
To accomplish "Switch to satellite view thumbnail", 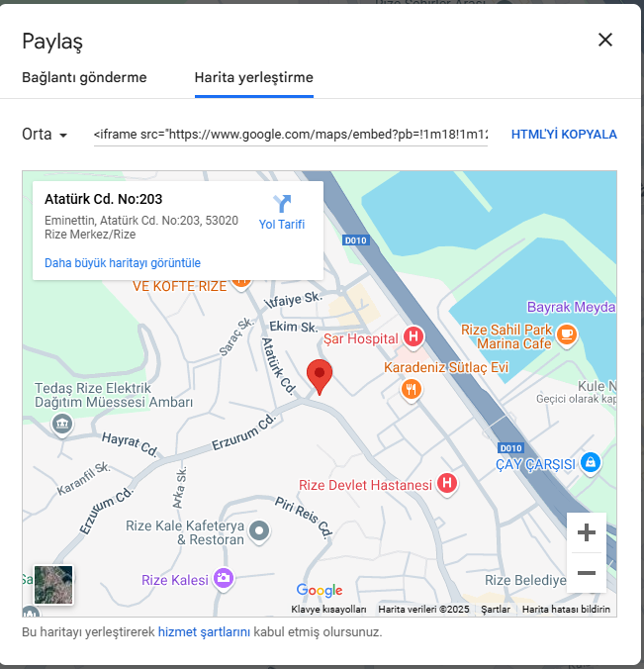I will tap(53, 585).
